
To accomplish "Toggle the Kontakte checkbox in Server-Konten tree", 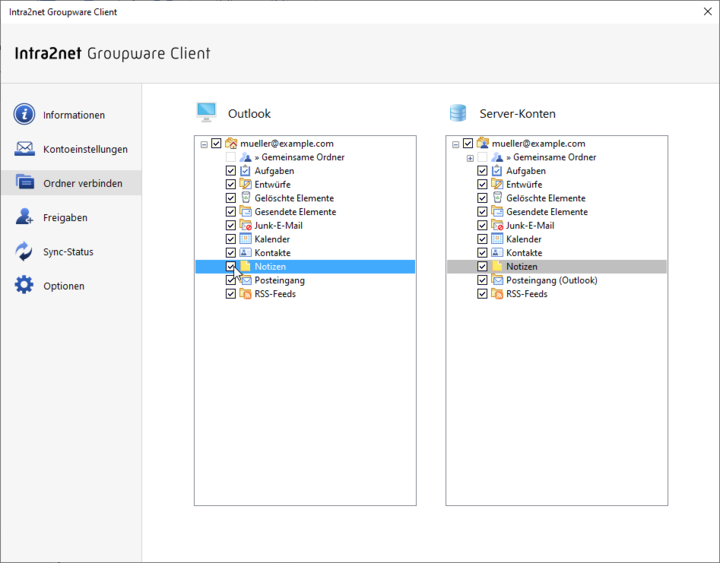I will (x=482, y=253).
